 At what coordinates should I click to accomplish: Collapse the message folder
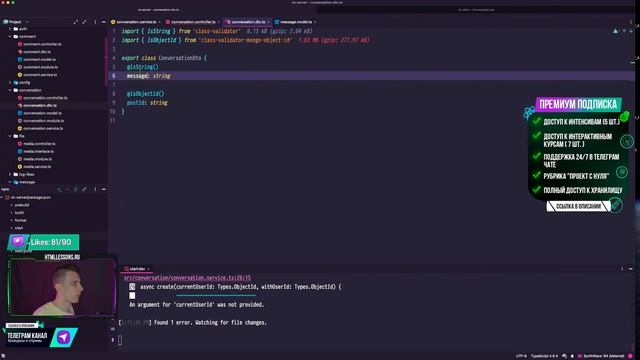point(10,182)
